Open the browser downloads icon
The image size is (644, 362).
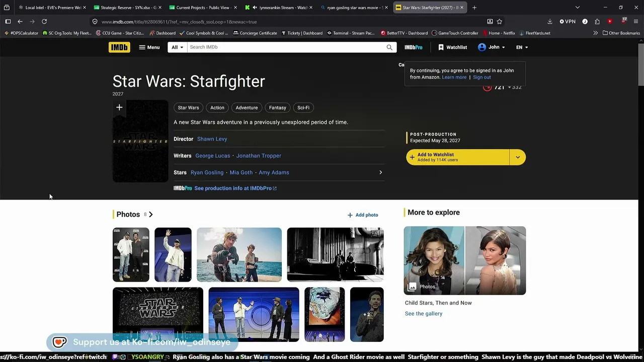(550, 22)
